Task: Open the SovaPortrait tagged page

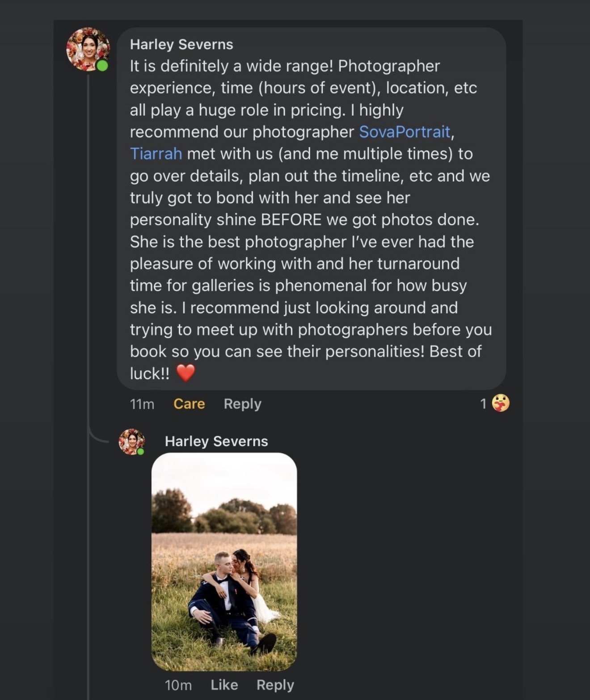Action: click(405, 132)
